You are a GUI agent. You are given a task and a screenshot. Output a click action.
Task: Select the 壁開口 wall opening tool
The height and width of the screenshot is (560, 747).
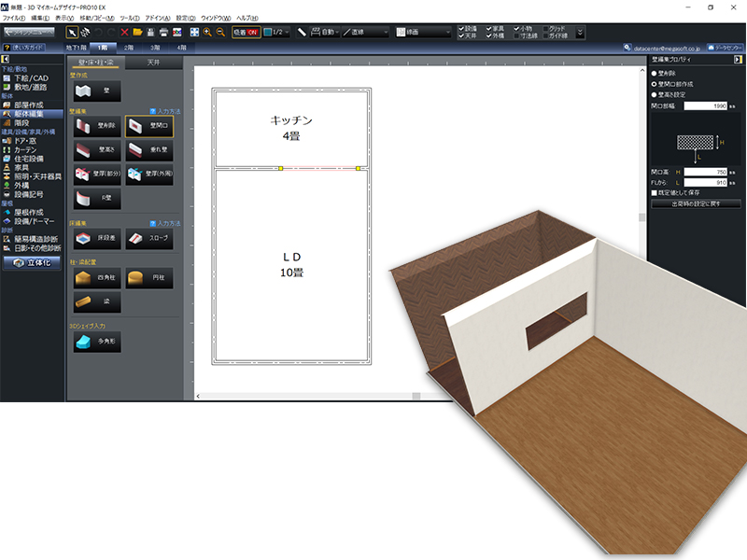pyautogui.click(x=148, y=127)
